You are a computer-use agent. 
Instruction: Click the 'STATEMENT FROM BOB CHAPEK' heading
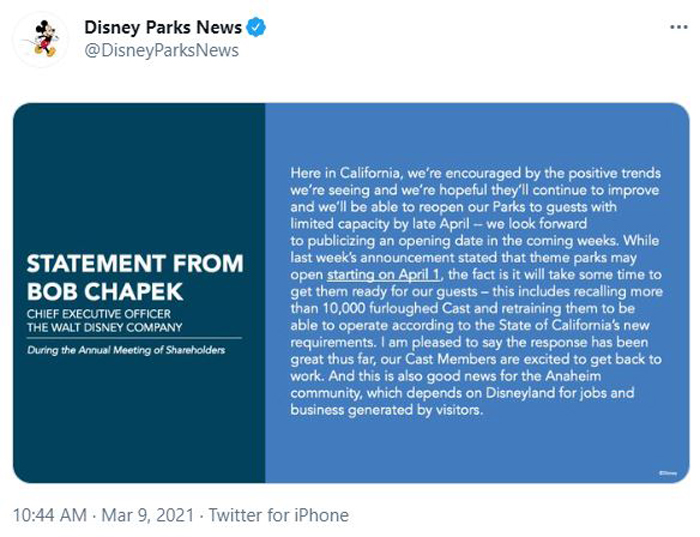(x=135, y=277)
